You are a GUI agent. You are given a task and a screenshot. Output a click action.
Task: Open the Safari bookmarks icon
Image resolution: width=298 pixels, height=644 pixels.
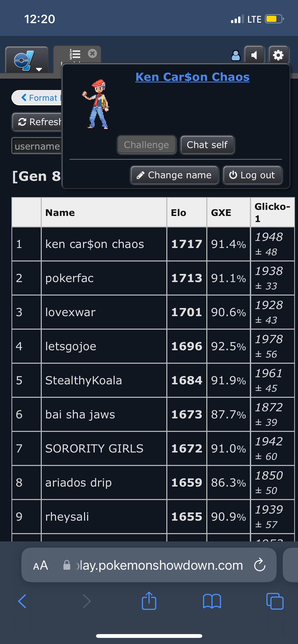click(212, 601)
